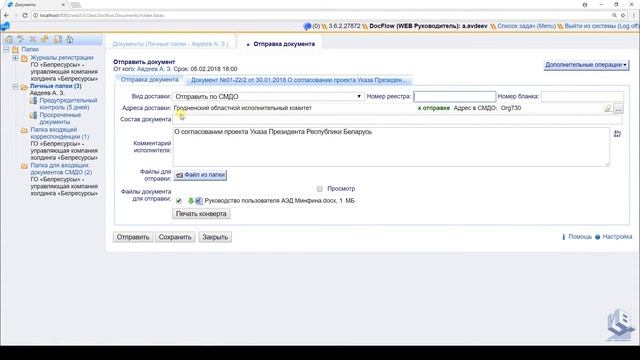The image size is (640, 360).
Task: Click the first icon in the folder panel toolbar
Action: coord(8,39)
